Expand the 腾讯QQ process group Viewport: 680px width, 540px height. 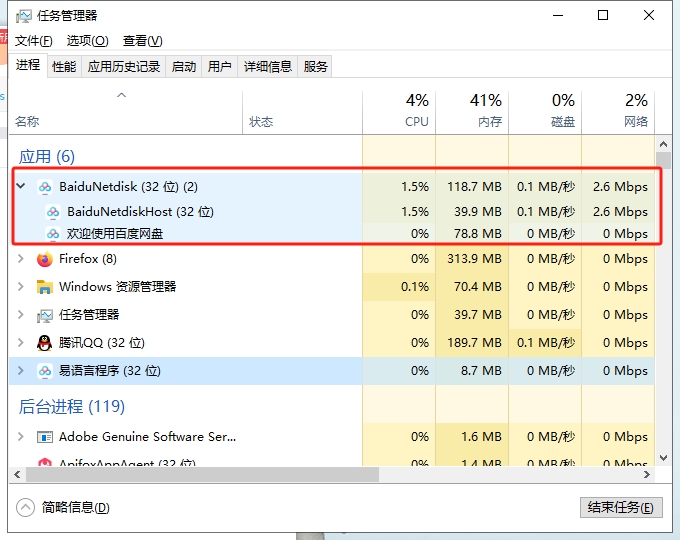coord(21,343)
